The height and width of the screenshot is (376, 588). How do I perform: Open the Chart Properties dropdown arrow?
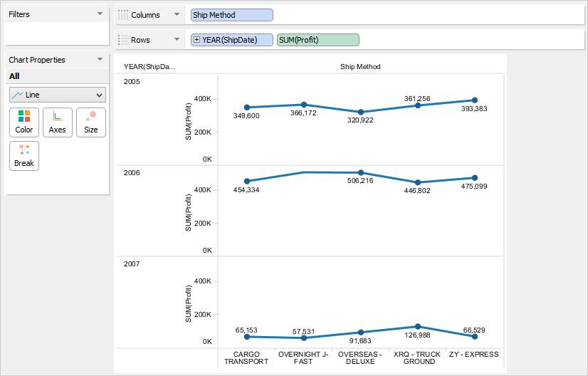click(x=100, y=60)
